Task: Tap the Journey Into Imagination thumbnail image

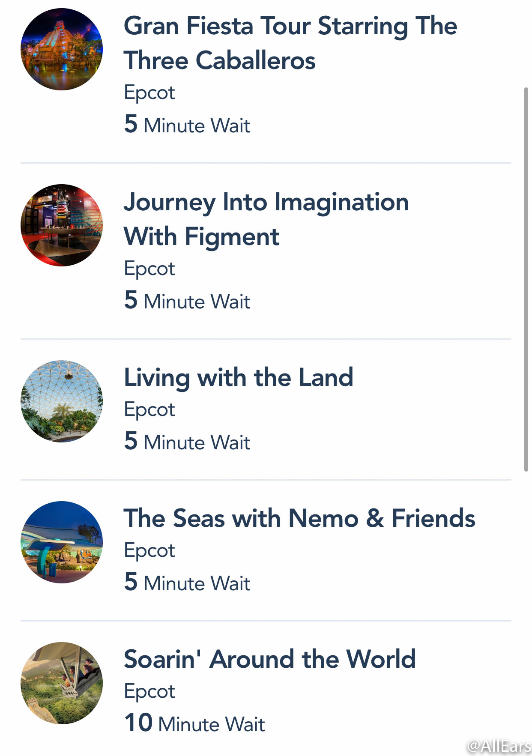Action: 62,225
